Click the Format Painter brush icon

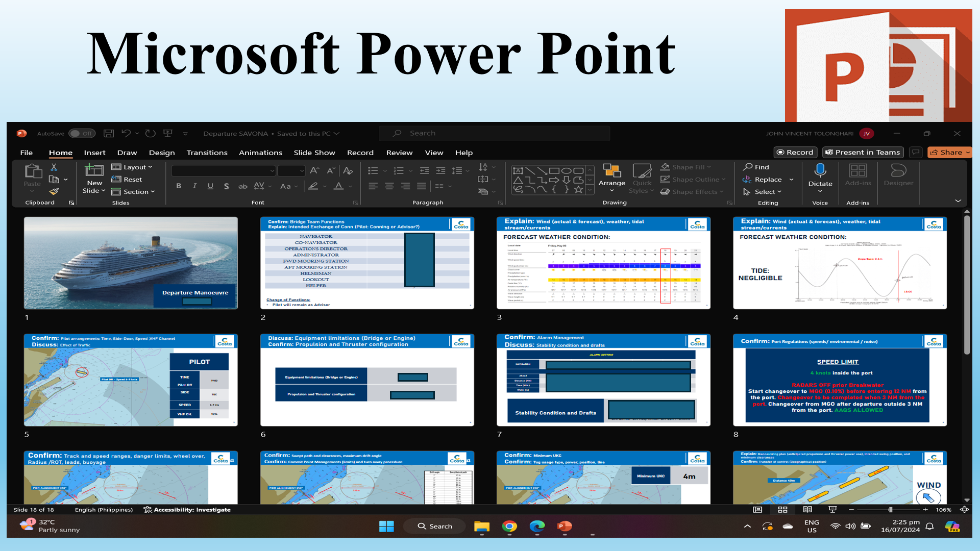[54, 192]
